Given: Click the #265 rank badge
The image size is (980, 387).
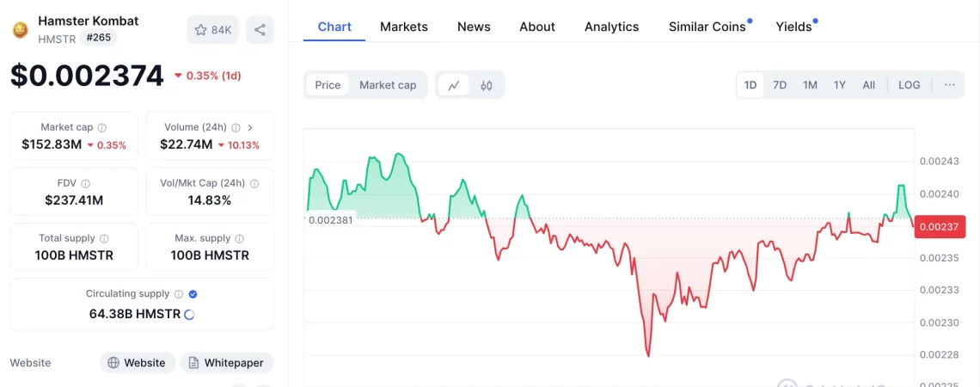Looking at the screenshot, I should pyautogui.click(x=99, y=38).
